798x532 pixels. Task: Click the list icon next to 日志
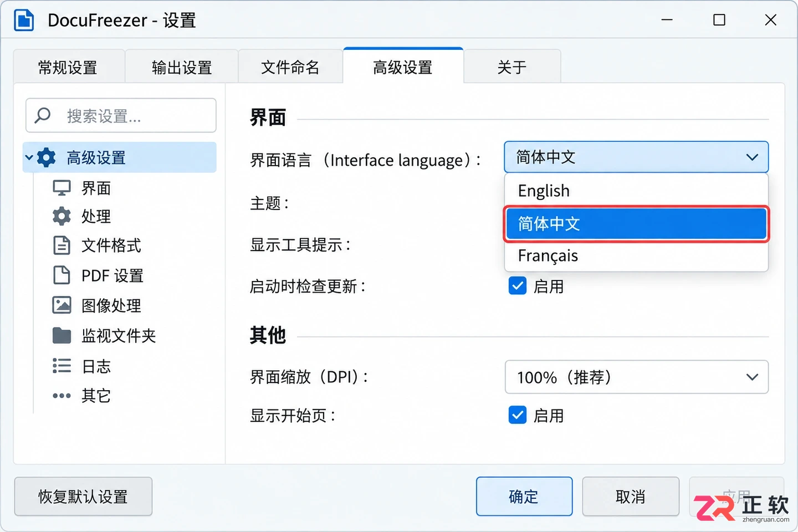pos(62,366)
